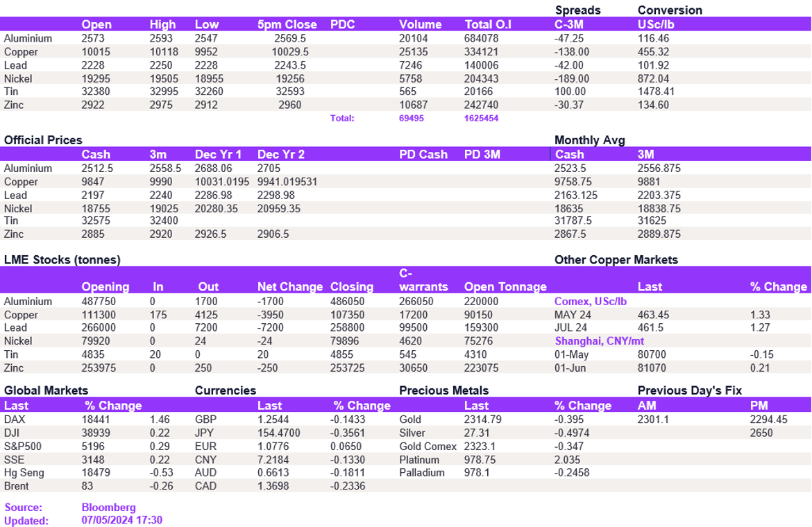Select Copper High value 10118
This screenshot has width=812, height=527.
(164, 52)
